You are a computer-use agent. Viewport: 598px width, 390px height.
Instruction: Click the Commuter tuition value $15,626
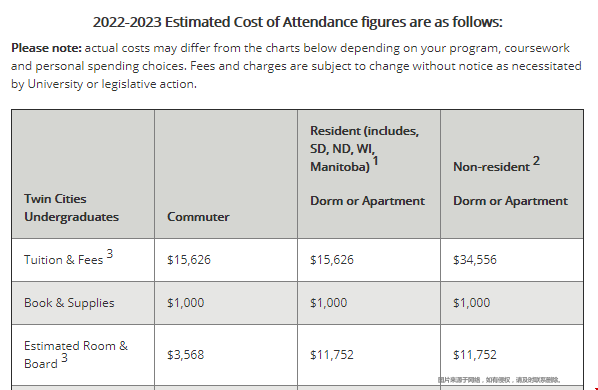pyautogui.click(x=189, y=260)
